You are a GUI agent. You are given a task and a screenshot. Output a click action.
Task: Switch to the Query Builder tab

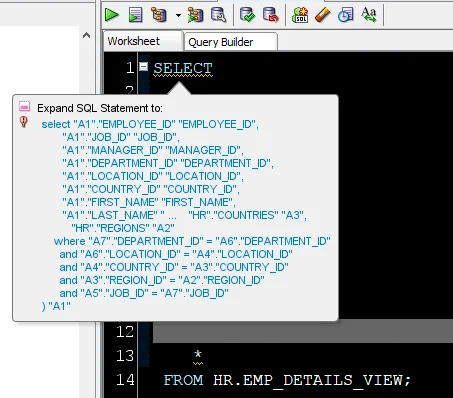[230, 42]
